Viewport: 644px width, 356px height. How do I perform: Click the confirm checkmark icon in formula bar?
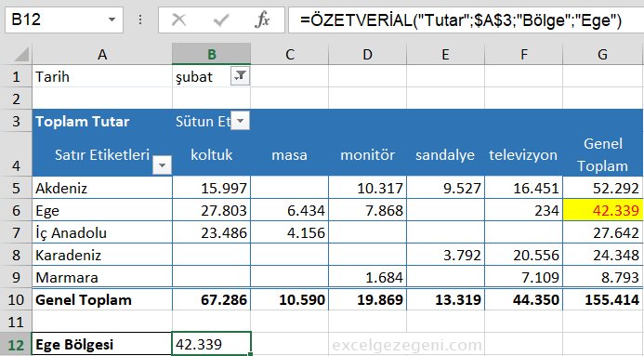click(x=221, y=20)
